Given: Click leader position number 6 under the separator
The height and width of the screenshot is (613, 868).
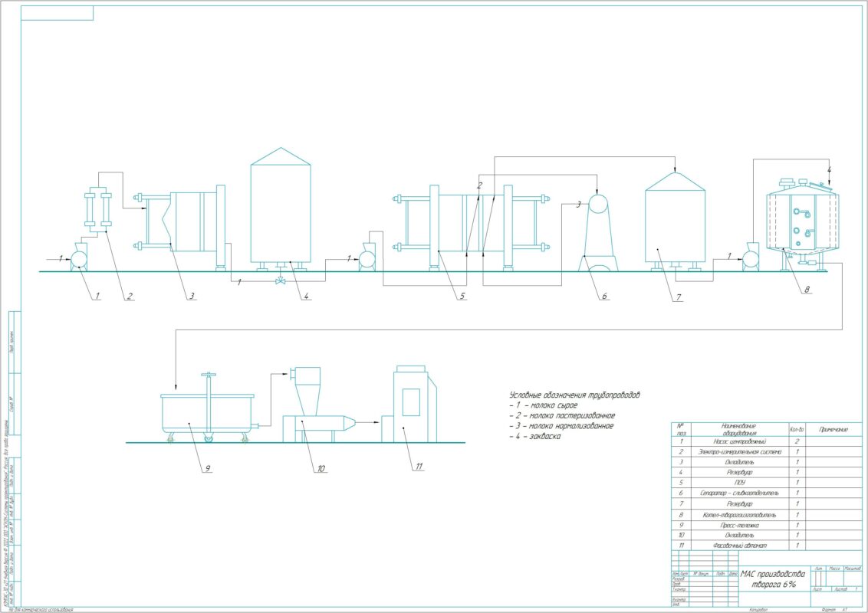Looking at the screenshot, I should click(604, 297).
